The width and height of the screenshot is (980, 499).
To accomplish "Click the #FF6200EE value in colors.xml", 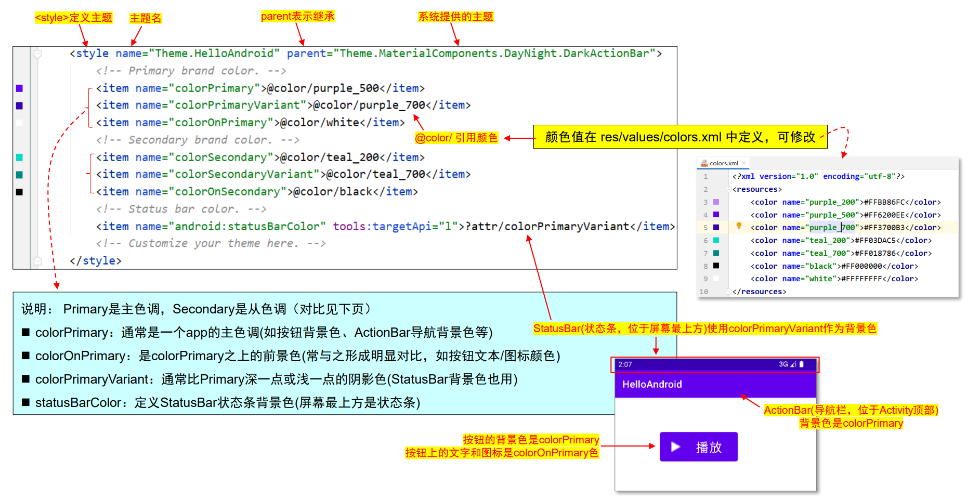I will [x=886, y=215].
